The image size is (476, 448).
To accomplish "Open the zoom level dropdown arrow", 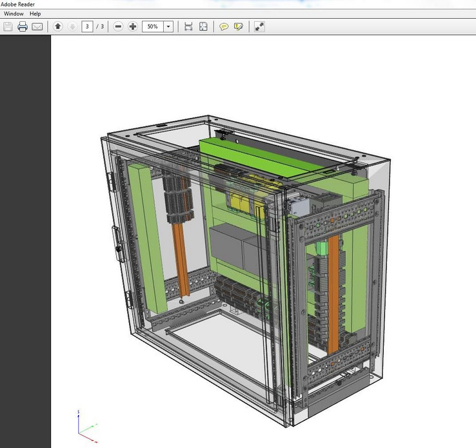I will 168,26.
